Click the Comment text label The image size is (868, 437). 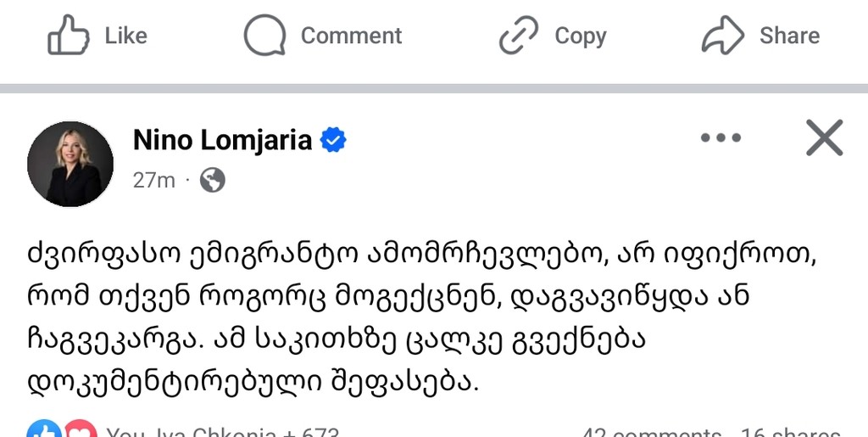pyautogui.click(x=351, y=36)
